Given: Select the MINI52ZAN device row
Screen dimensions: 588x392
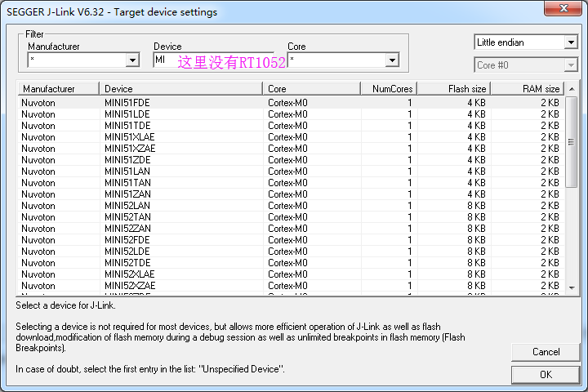Looking at the screenshot, I should point(291,229).
